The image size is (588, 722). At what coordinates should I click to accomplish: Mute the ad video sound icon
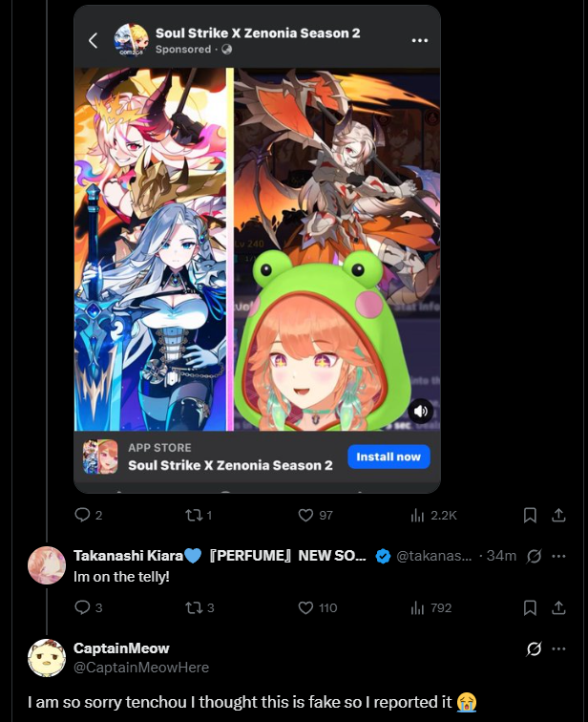(x=421, y=411)
